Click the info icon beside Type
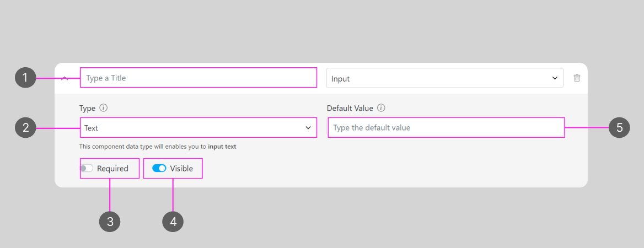This screenshot has width=644, height=248. pyautogui.click(x=104, y=108)
